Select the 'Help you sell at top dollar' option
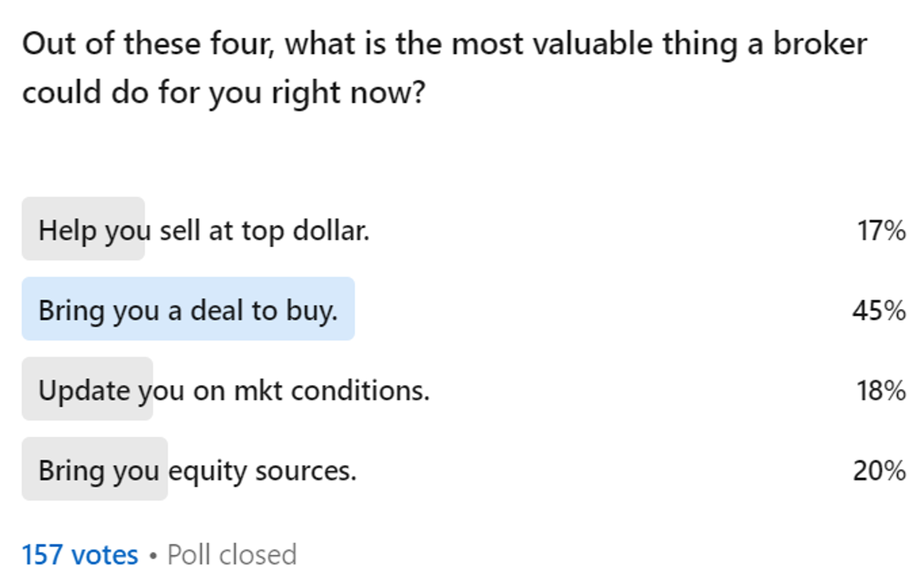924x578 pixels. point(204,231)
